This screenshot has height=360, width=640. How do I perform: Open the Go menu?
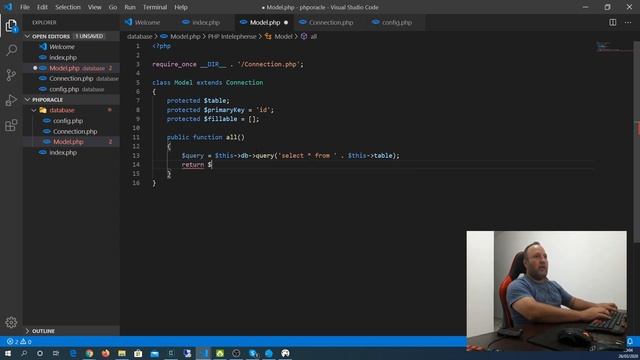point(113,7)
